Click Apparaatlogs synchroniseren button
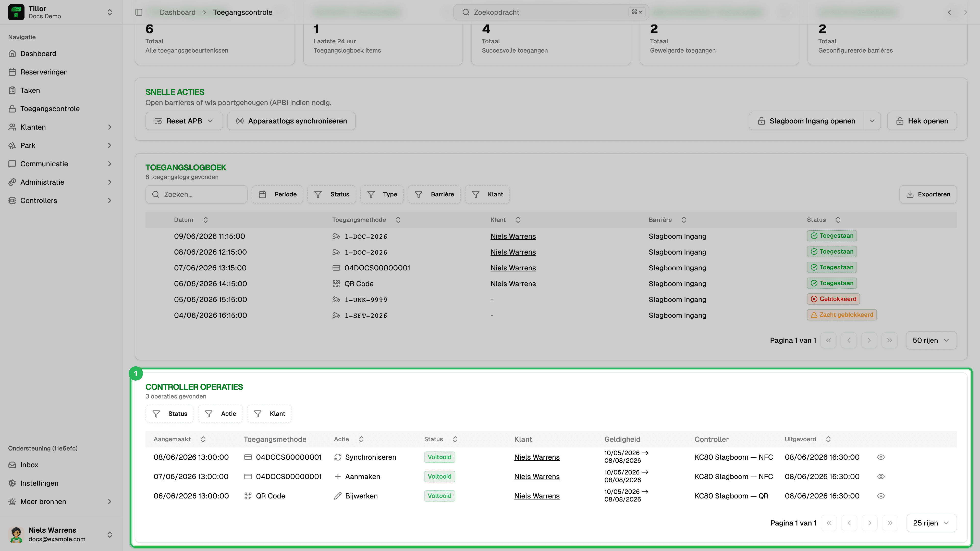This screenshot has height=551, width=980. pos(291,121)
